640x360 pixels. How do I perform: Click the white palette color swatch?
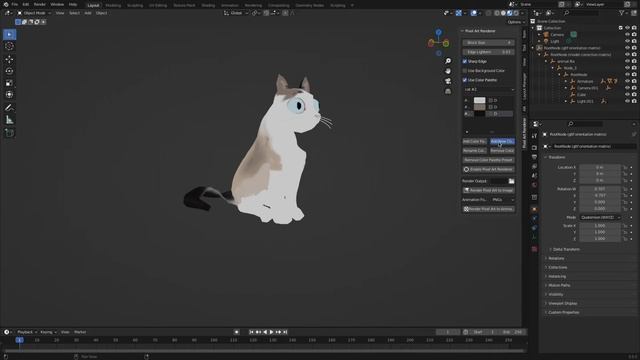pos(480,100)
